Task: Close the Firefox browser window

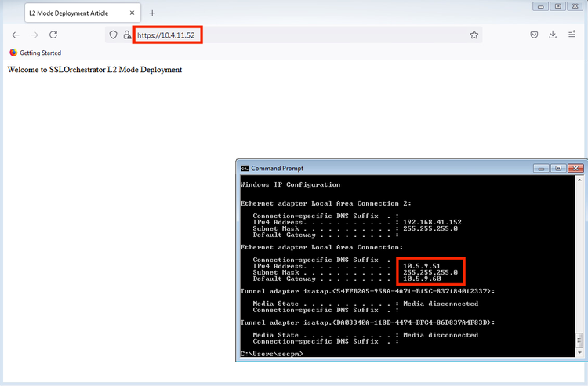Action: (575, 6)
